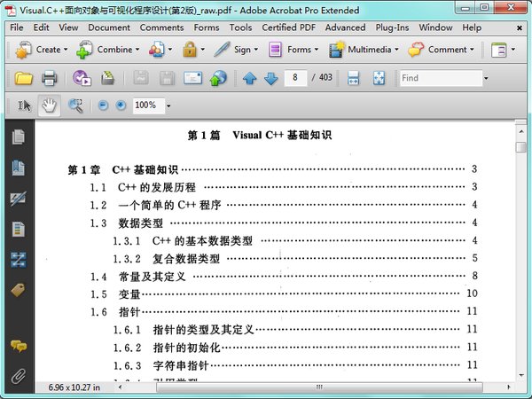The height and width of the screenshot is (399, 532).
Task: Go to next page with down arrow
Action: click(271, 78)
